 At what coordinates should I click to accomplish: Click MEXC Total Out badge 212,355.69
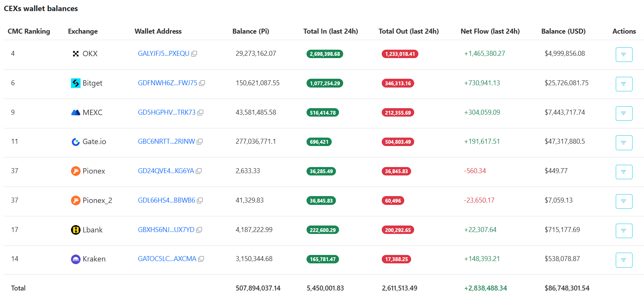pos(398,113)
